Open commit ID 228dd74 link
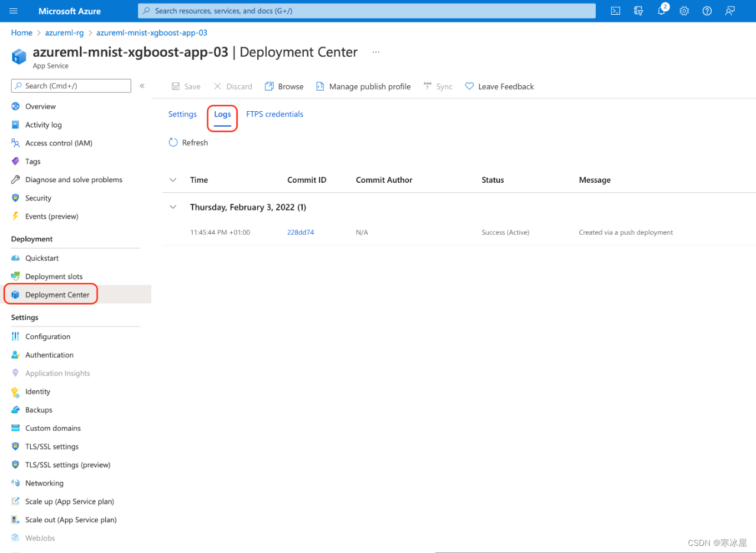The width and height of the screenshot is (756, 553). (300, 232)
